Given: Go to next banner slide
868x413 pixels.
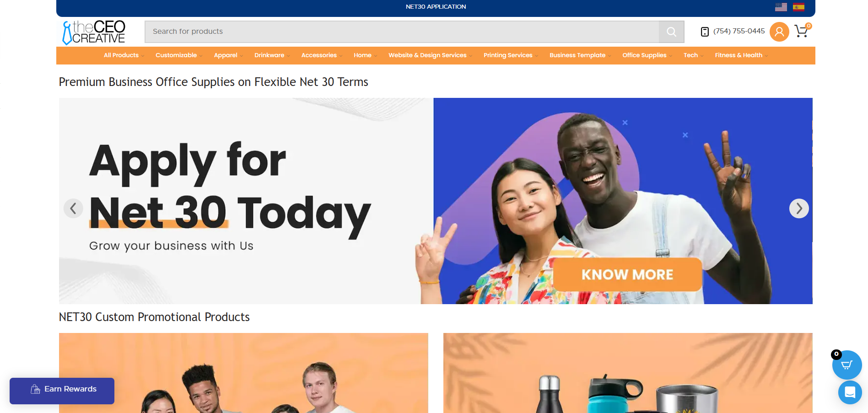Looking at the screenshot, I should pyautogui.click(x=799, y=209).
